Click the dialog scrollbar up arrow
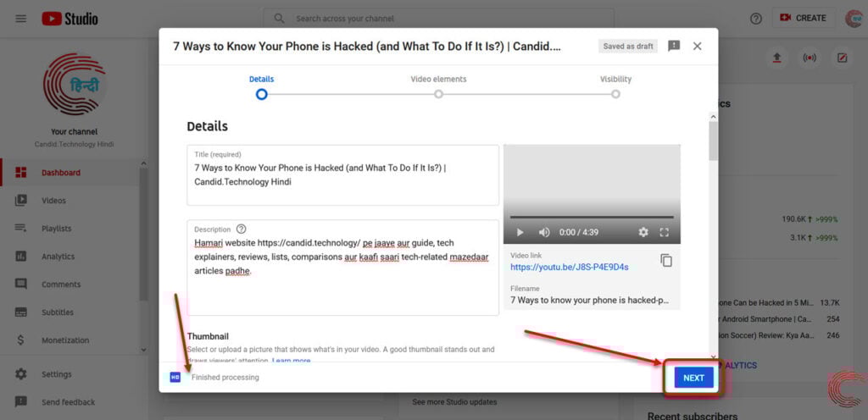 [x=713, y=117]
